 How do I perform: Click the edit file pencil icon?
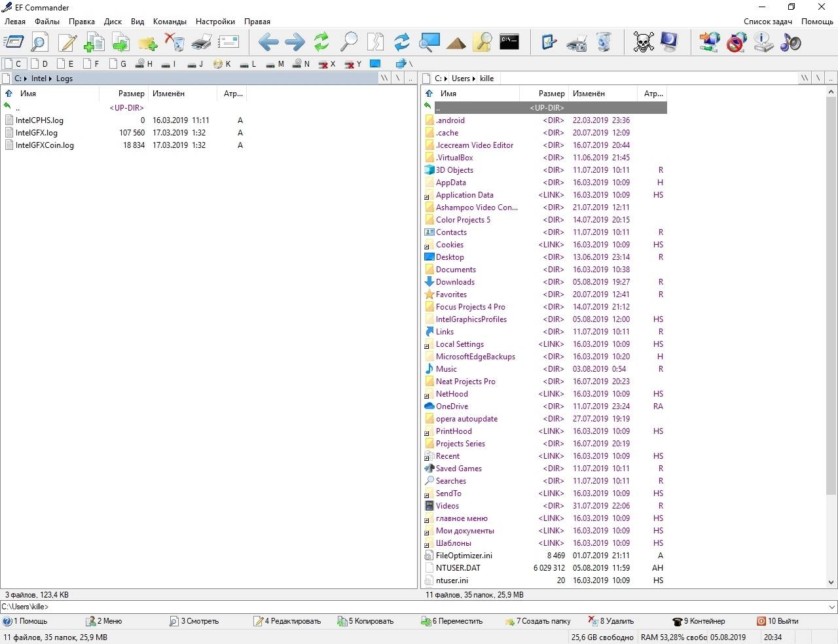67,43
